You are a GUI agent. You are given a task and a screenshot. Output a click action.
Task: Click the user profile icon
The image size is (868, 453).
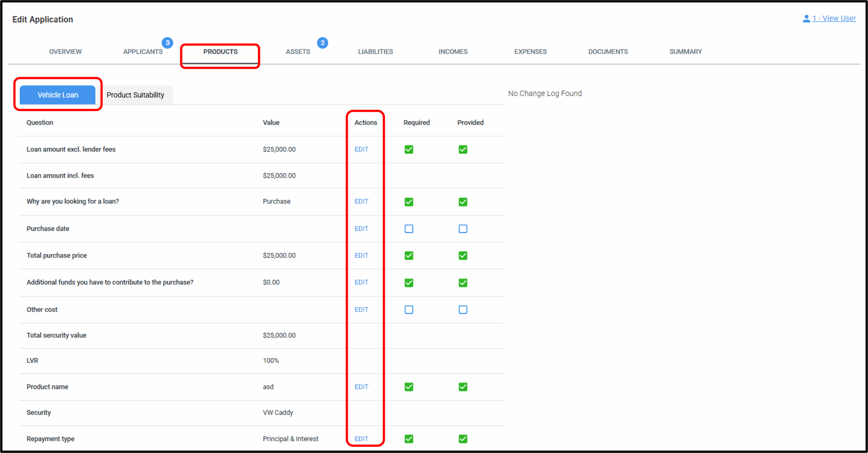(x=806, y=19)
